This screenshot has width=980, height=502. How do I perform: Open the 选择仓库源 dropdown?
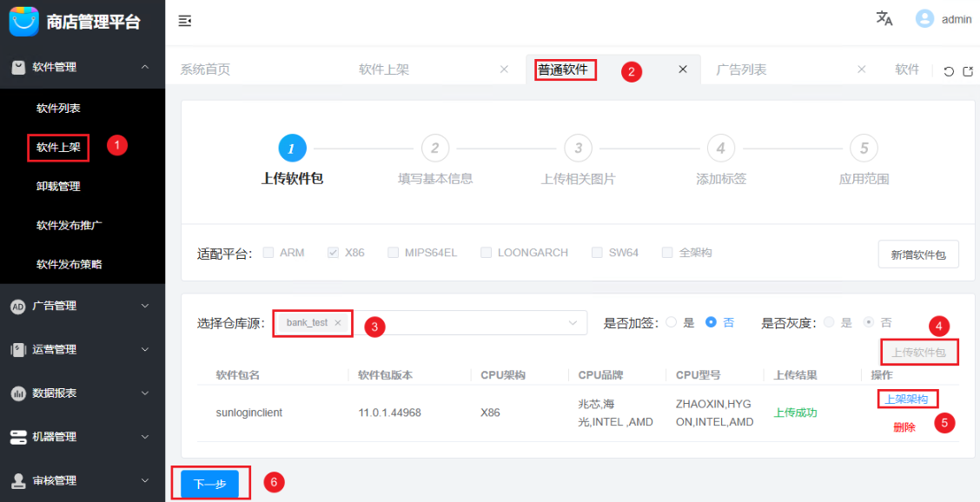click(x=573, y=322)
